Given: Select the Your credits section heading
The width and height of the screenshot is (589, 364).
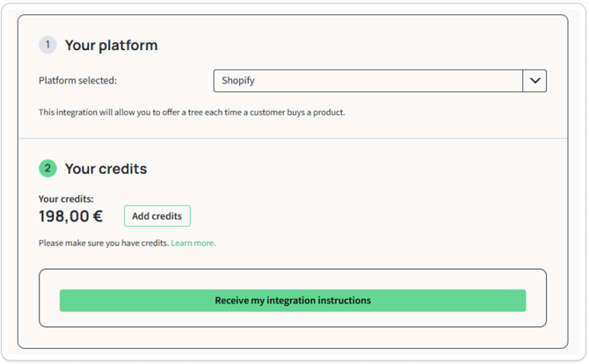Looking at the screenshot, I should (105, 169).
